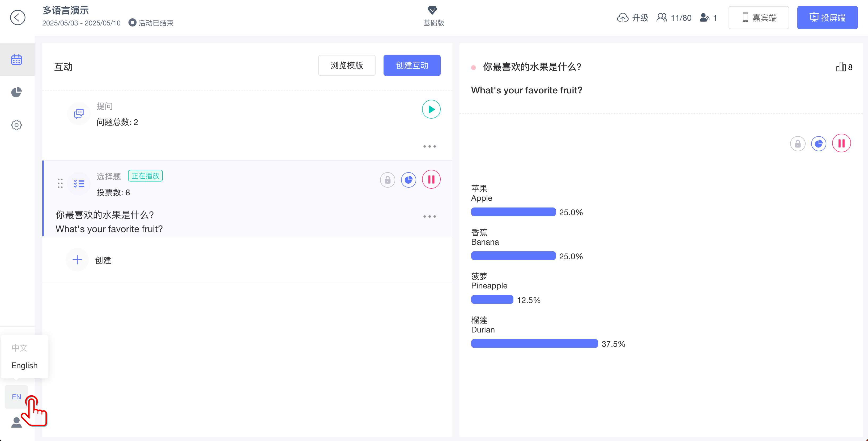Image resolution: width=868 pixels, height=441 pixels.
Task: Show results pie chart on 选择题 list item
Action: tap(409, 180)
